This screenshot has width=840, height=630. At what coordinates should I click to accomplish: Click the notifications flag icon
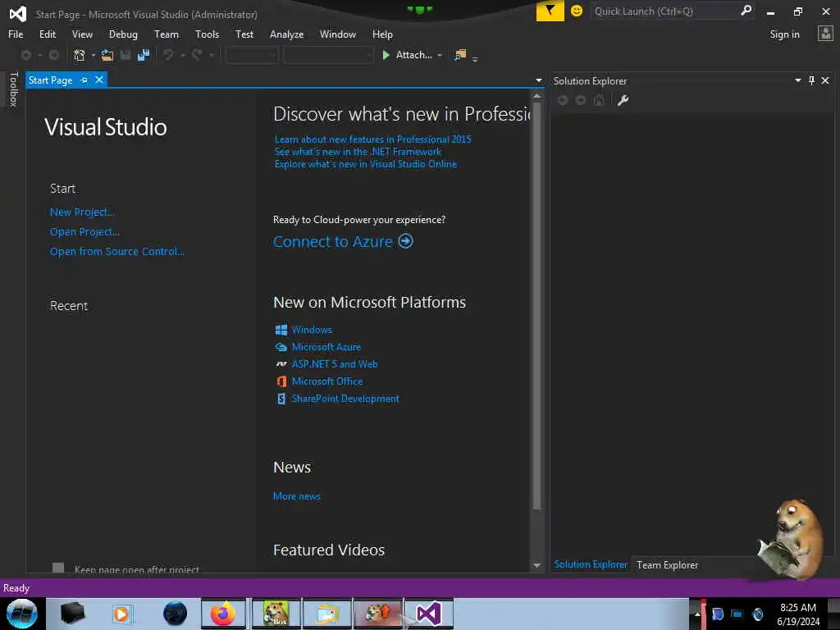point(550,11)
